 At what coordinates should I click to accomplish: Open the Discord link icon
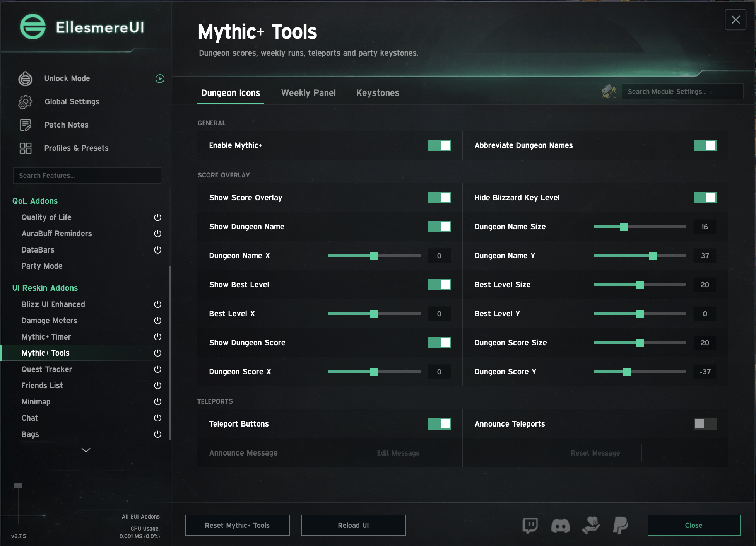coord(560,526)
